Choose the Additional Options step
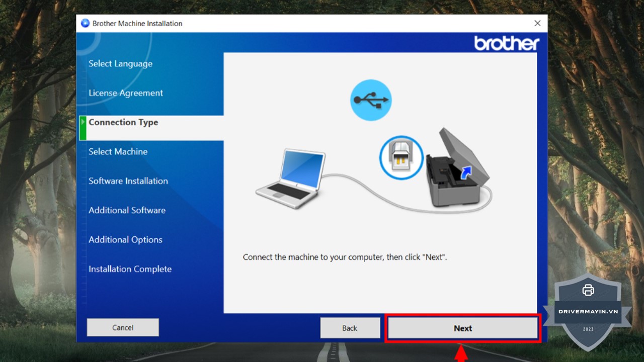644x362 pixels. click(125, 240)
